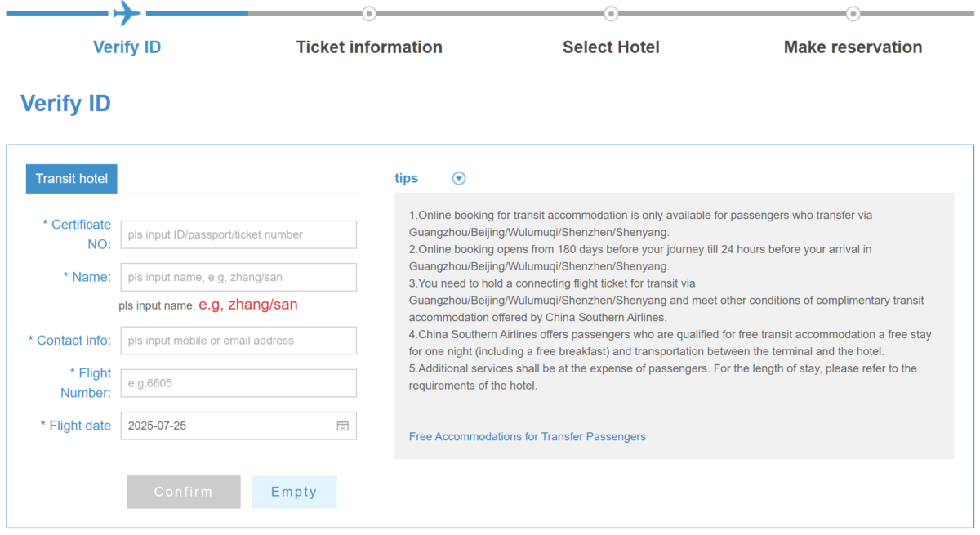This screenshot has width=980, height=535.
Task: Click the Make reservation step circle
Action: pos(853,13)
